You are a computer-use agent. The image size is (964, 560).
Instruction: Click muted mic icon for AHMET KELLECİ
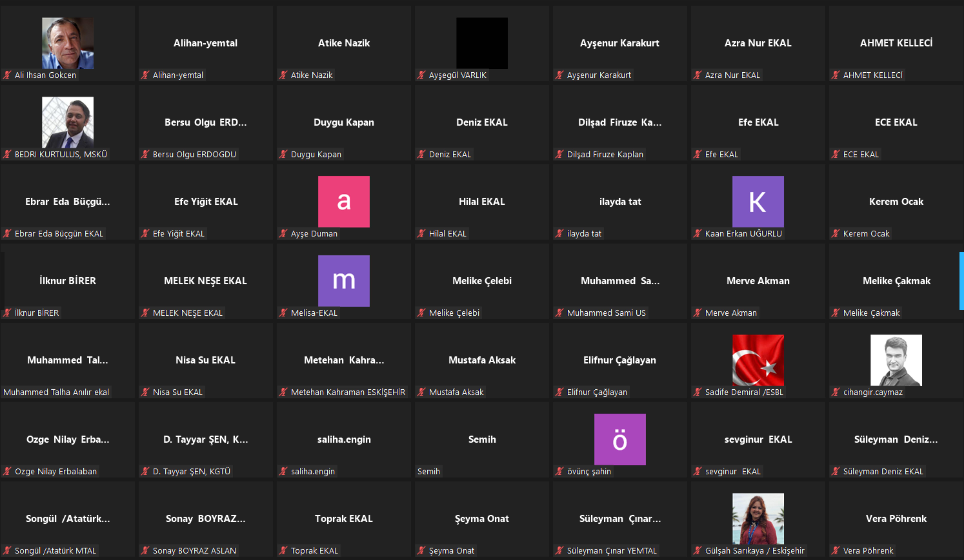tap(835, 75)
